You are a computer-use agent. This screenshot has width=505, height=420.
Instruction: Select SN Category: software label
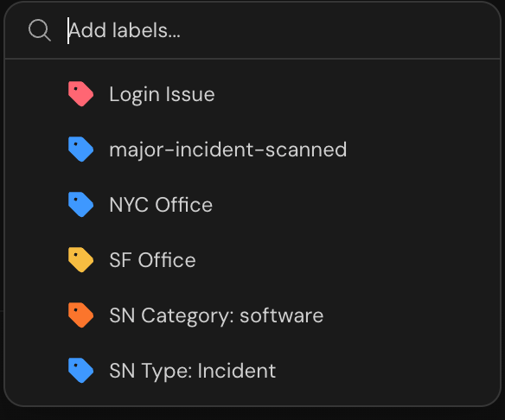coord(252,315)
